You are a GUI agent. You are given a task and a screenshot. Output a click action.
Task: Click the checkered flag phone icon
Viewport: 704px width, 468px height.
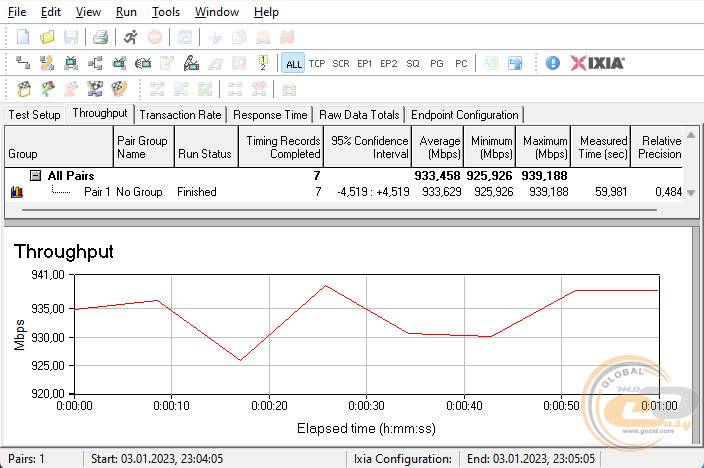[x=119, y=89]
